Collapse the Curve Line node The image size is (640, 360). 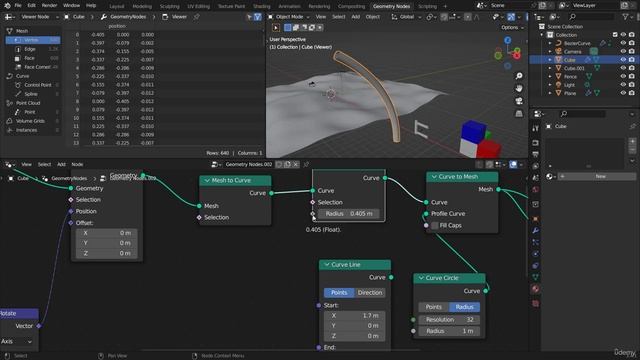(327, 264)
